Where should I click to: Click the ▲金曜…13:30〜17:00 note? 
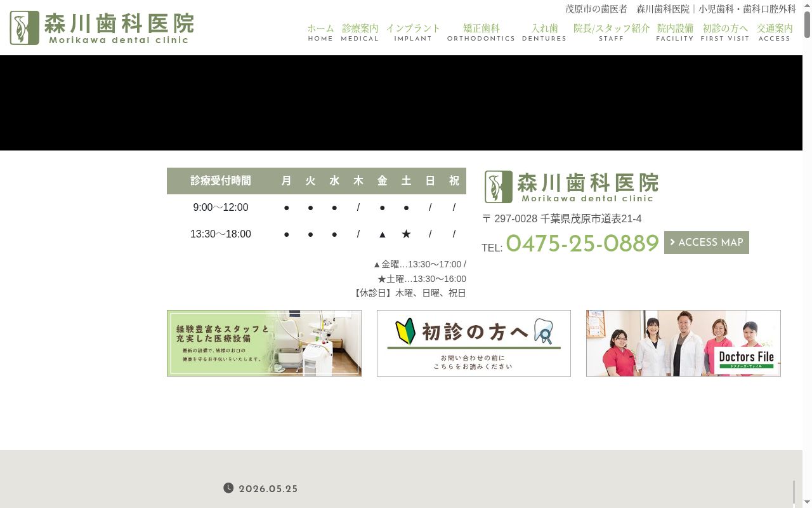coord(419,264)
